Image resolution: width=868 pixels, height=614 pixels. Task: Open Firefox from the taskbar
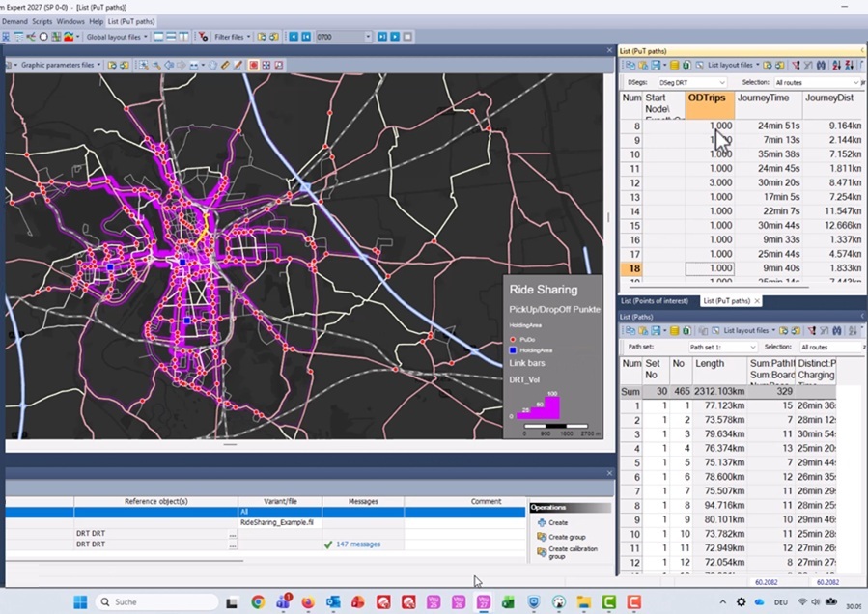click(x=308, y=601)
